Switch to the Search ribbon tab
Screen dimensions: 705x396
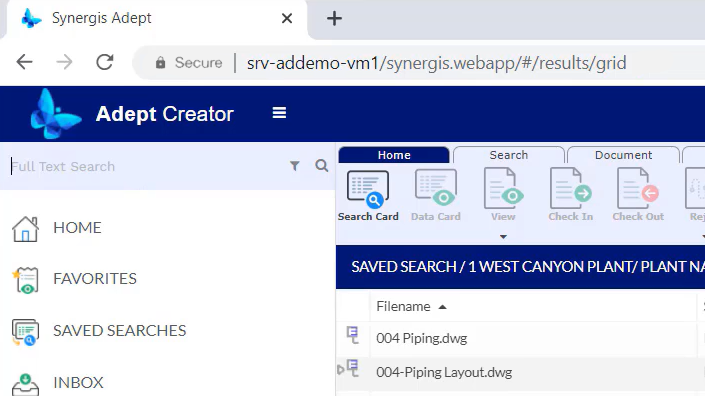(x=509, y=155)
